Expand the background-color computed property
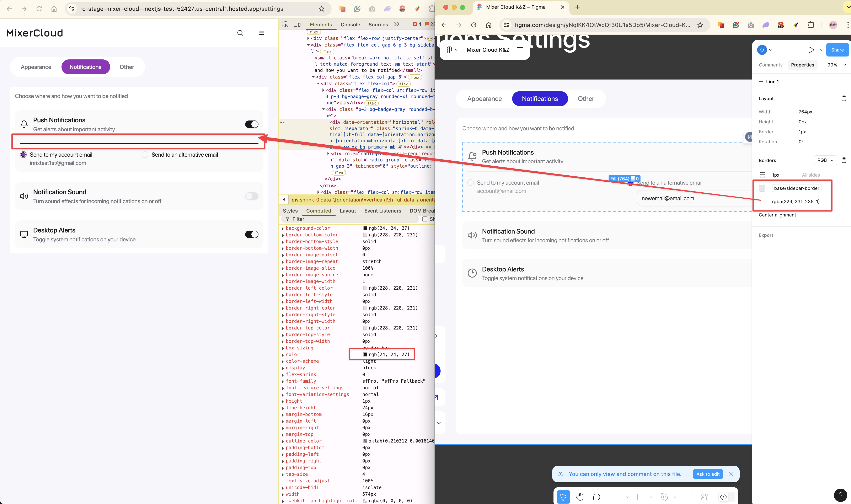The height and width of the screenshot is (504, 851). coord(283,229)
